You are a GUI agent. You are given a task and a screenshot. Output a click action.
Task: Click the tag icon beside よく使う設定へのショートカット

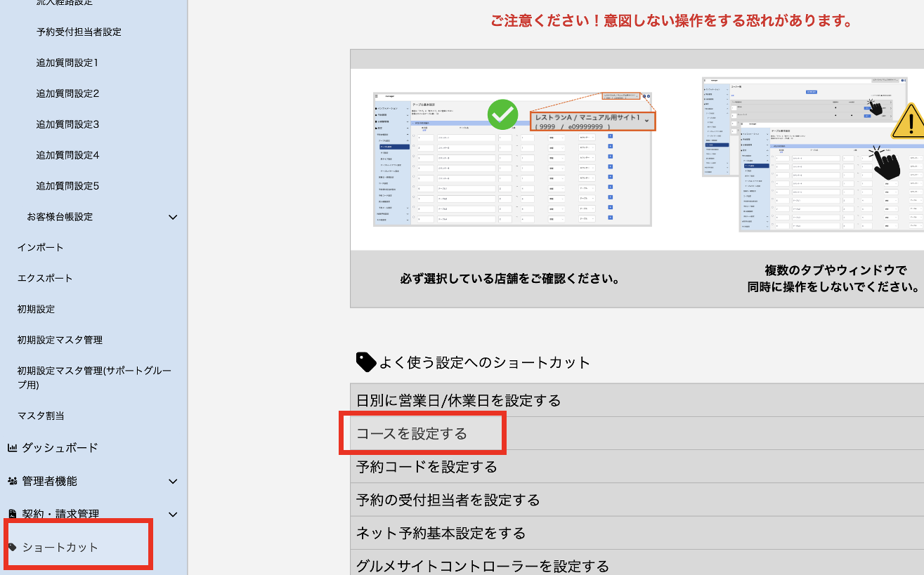click(x=366, y=362)
